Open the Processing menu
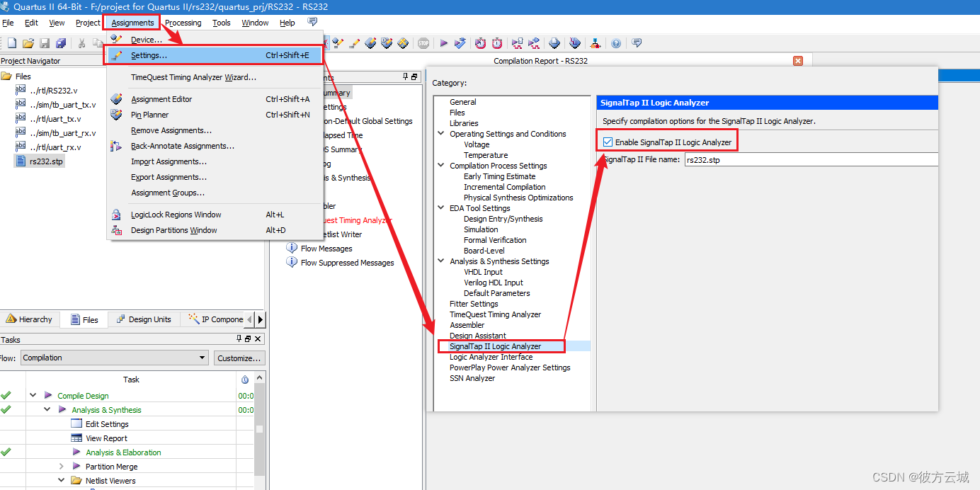Viewport: 980px width, 490px height. [183, 23]
